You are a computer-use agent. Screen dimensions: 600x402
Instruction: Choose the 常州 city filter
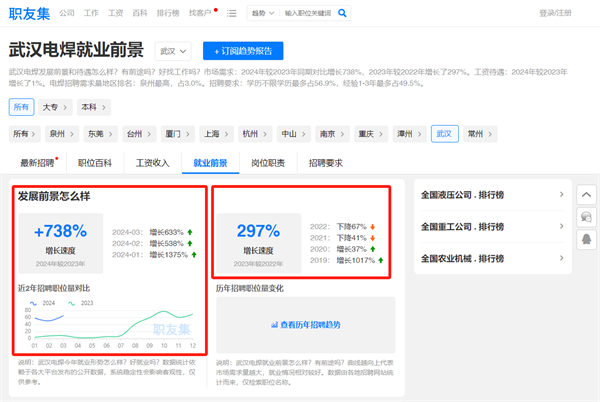[480, 134]
